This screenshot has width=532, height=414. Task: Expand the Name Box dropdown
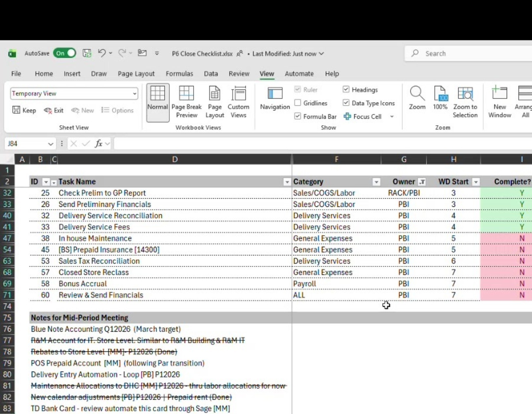(51, 144)
